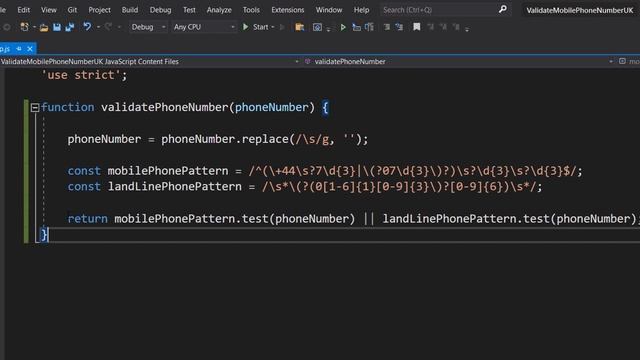
Task: Click the Save icon in toolbar
Action: pos(57,27)
